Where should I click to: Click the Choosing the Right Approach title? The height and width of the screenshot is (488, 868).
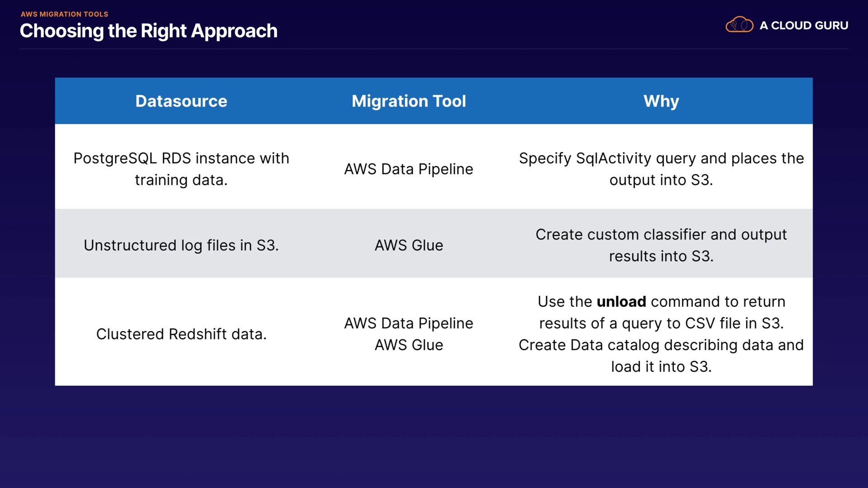coord(148,31)
